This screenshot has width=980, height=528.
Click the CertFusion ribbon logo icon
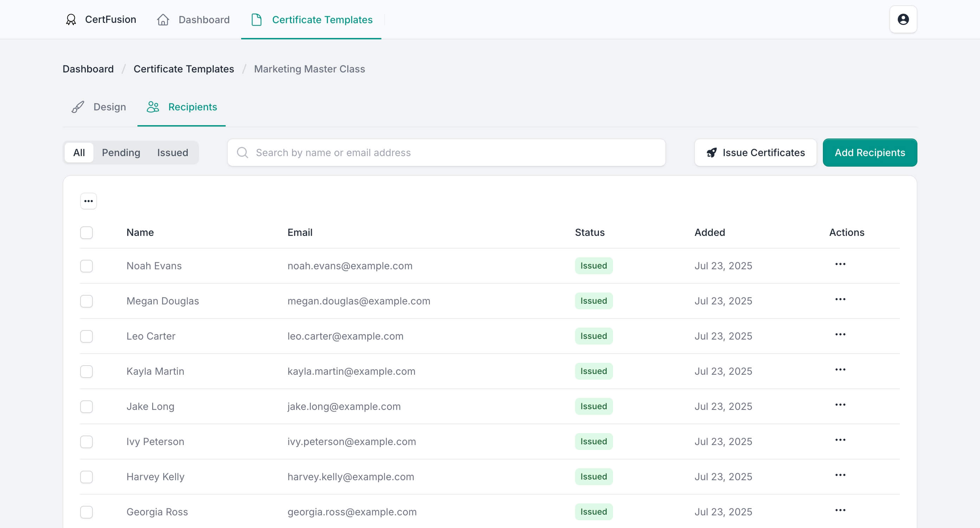pyautogui.click(x=71, y=20)
